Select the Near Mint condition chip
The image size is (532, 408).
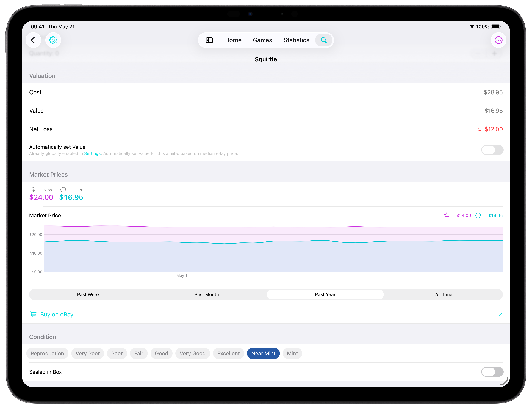(263, 354)
